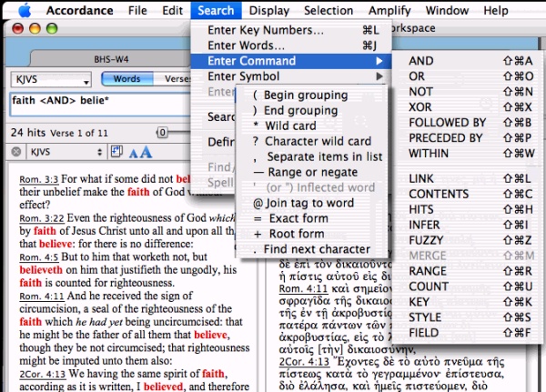This screenshot has width=546, height=392.
Task: Insert the XOR command
Action: tap(468, 107)
